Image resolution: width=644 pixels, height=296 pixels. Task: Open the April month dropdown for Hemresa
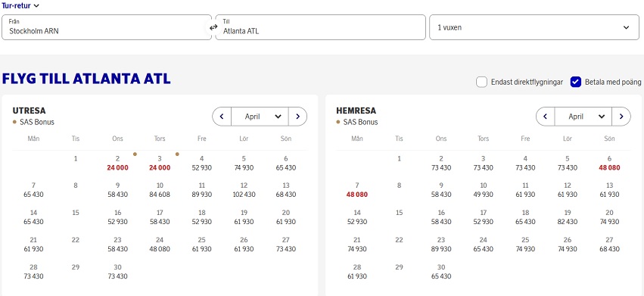pos(583,117)
